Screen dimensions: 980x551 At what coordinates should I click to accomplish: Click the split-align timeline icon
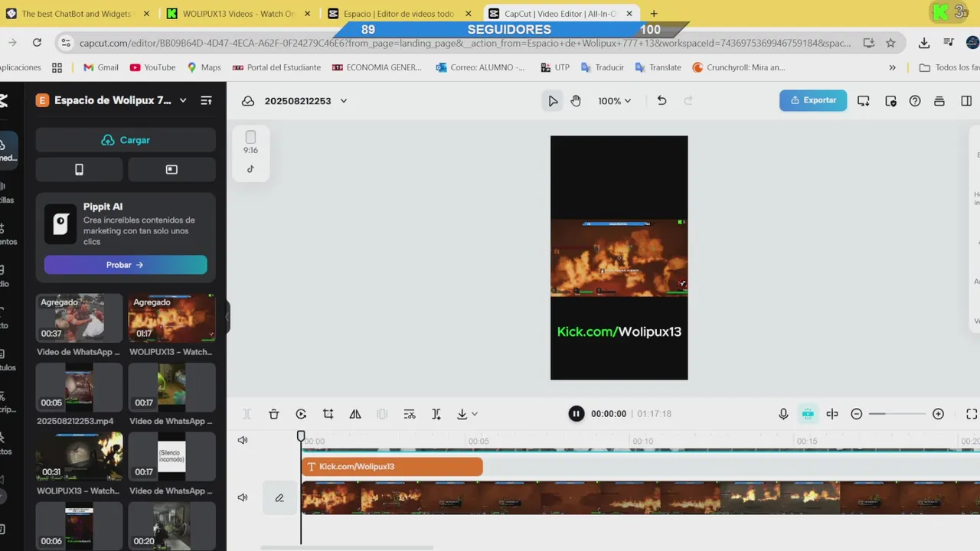832,414
